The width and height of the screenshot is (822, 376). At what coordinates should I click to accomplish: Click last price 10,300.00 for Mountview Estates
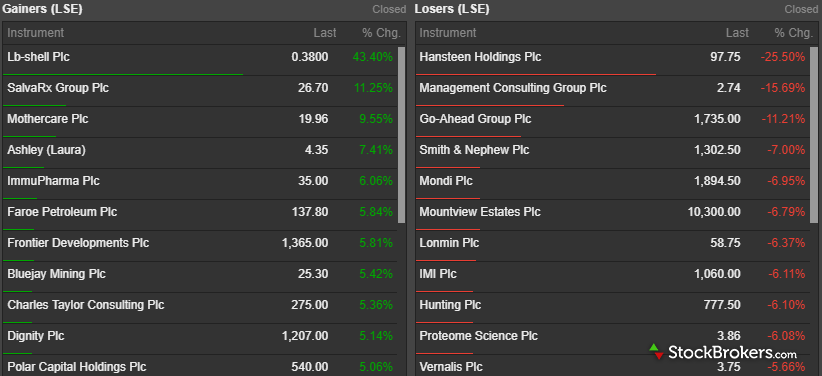tap(714, 211)
